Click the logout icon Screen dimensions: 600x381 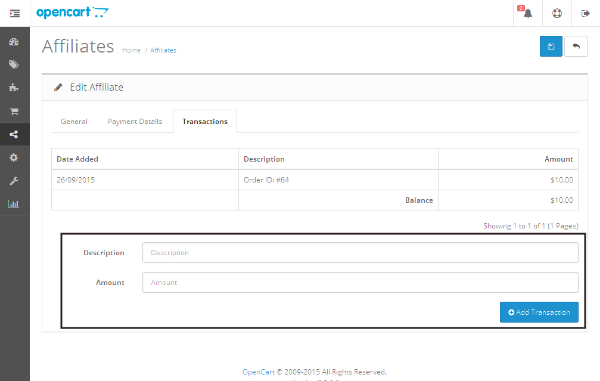(x=585, y=13)
